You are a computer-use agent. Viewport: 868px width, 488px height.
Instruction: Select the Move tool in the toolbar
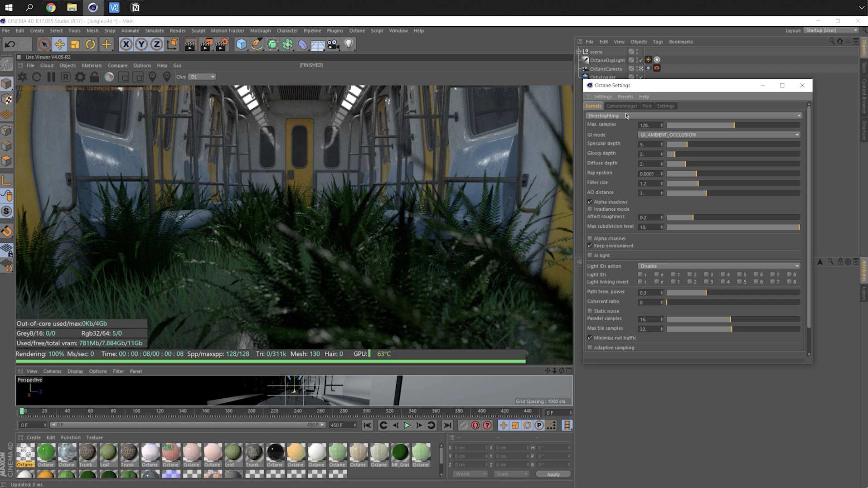coord(60,44)
